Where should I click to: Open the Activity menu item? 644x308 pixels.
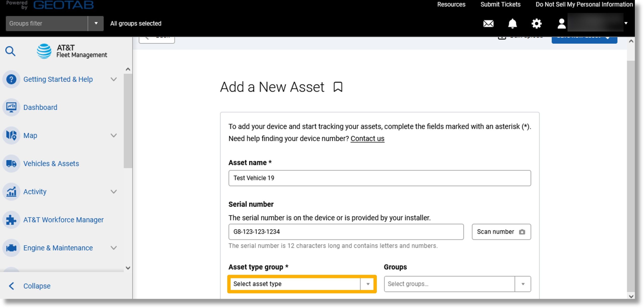coord(35,192)
